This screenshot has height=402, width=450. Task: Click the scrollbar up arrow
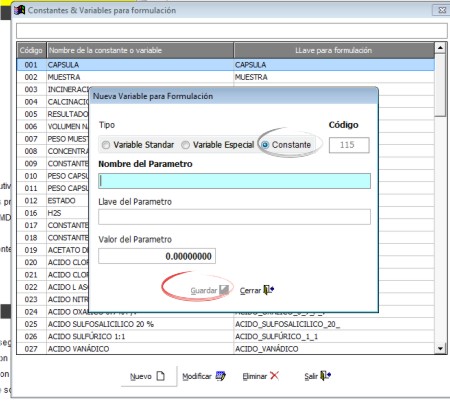click(x=440, y=48)
